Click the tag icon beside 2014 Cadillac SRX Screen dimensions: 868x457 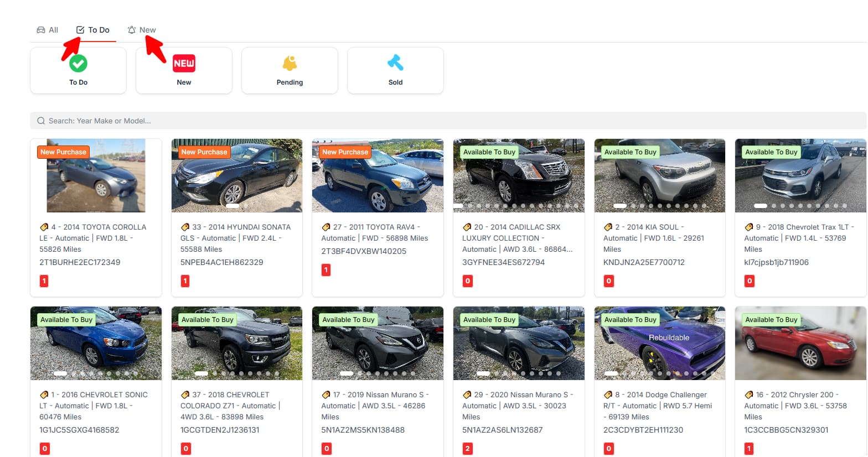(x=467, y=227)
